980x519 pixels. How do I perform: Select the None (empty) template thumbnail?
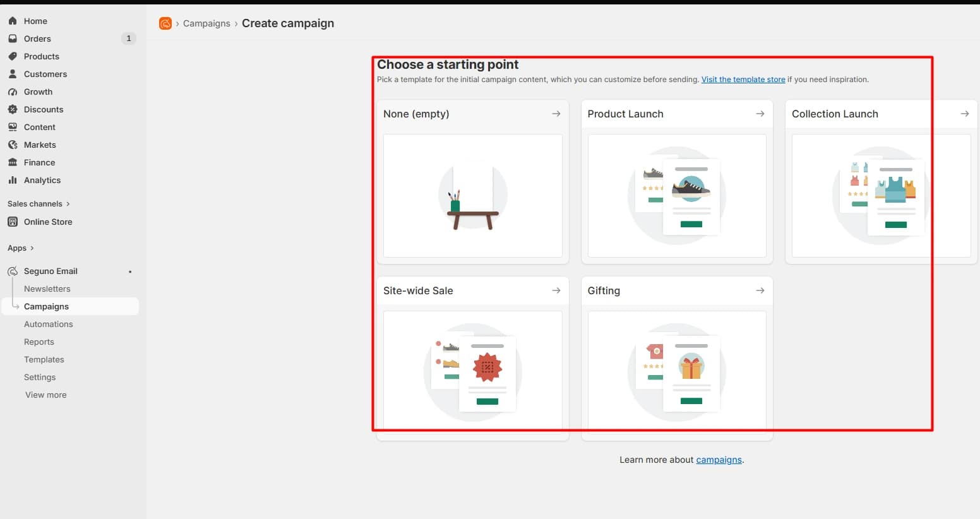(x=473, y=196)
